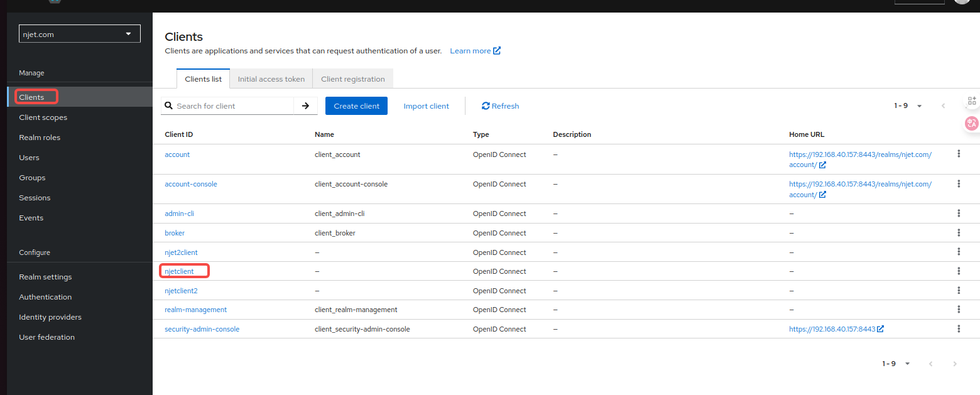Image resolution: width=980 pixels, height=395 pixels.
Task: Open kebab menu for realm-management row
Action: [x=959, y=310]
